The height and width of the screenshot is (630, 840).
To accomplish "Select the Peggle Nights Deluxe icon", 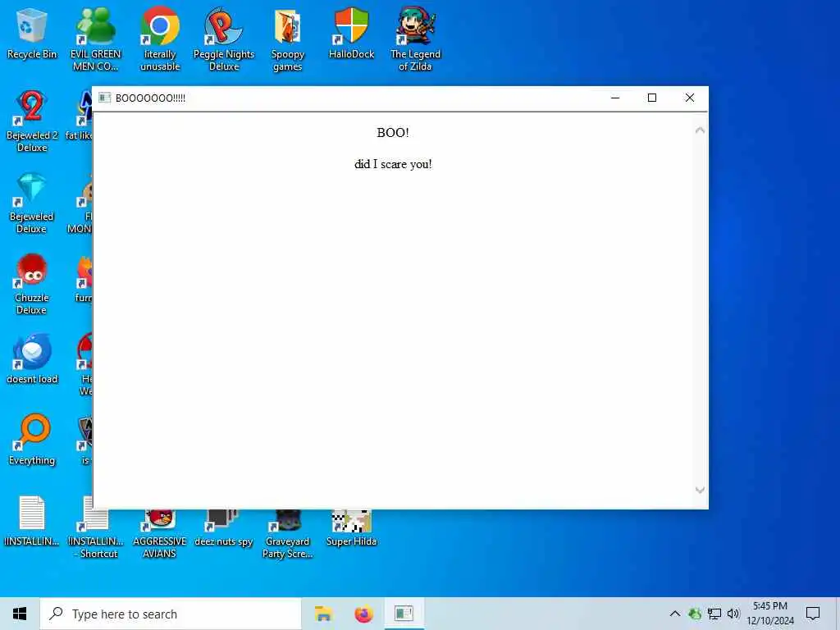I will [224, 39].
